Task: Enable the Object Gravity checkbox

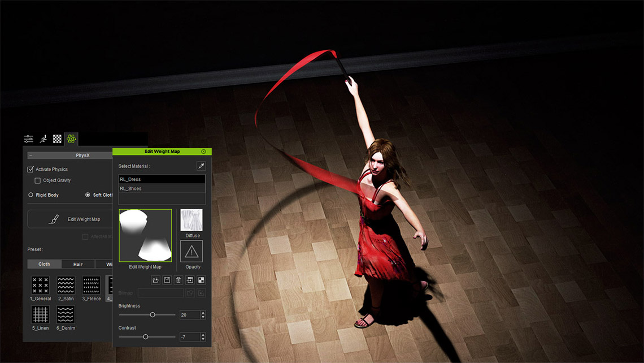Action: coord(38,180)
